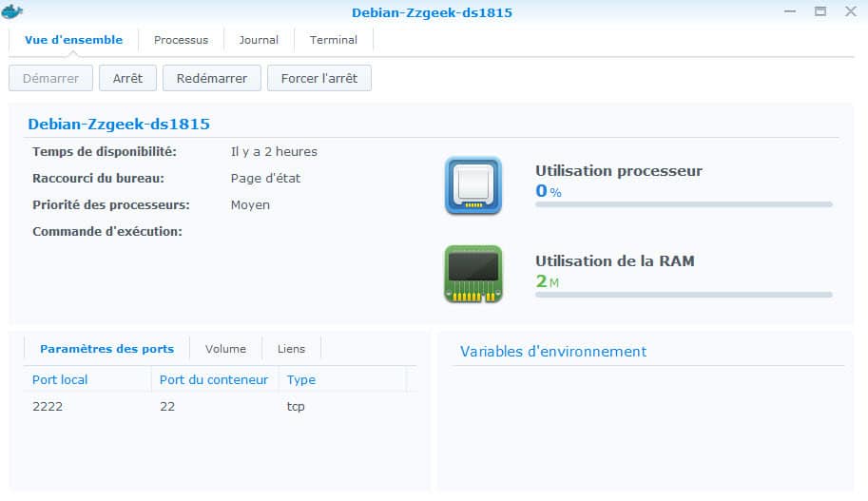Click the 'Moyen' processor priority value
Image resolution: width=868 pixels, height=501 pixels.
[250, 204]
